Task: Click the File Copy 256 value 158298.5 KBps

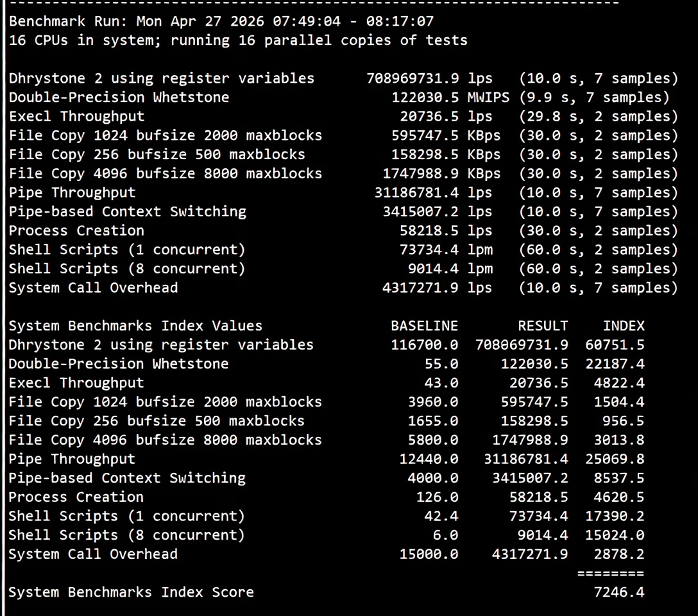Action: tap(446, 155)
